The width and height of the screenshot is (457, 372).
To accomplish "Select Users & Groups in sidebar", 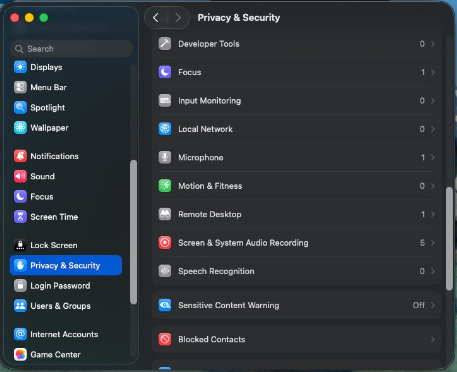I will point(66,306).
